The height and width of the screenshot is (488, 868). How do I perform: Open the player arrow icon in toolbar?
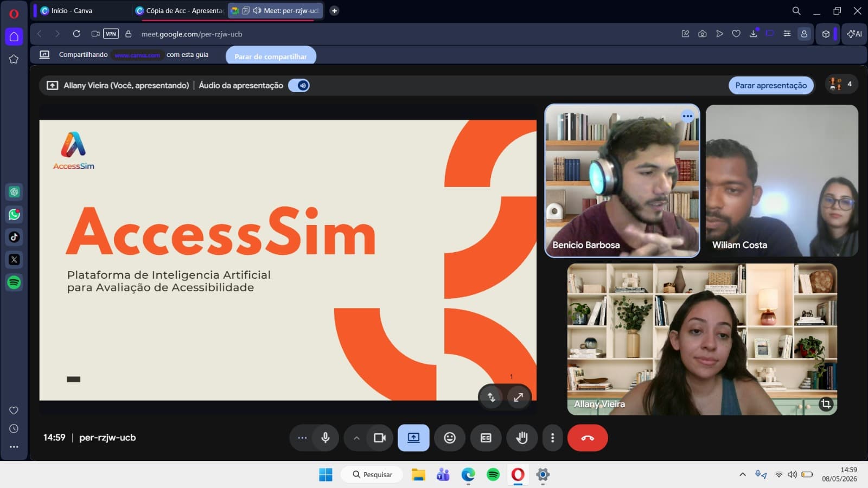[719, 34]
